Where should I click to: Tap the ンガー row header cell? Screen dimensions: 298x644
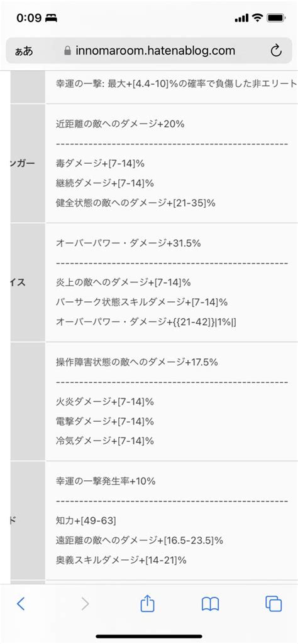[28, 163]
